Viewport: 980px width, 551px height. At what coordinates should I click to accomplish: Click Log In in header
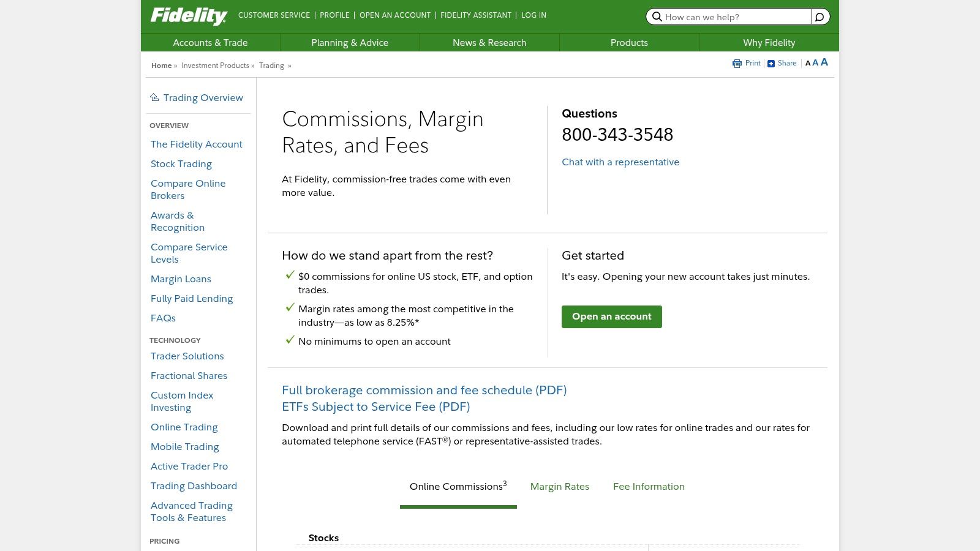pos(533,15)
